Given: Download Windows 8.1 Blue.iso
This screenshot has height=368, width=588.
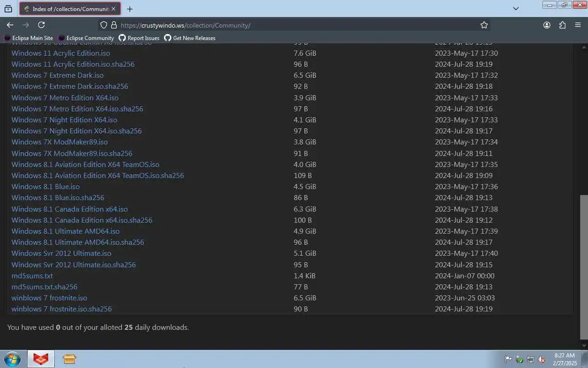Looking at the screenshot, I should [x=45, y=186].
